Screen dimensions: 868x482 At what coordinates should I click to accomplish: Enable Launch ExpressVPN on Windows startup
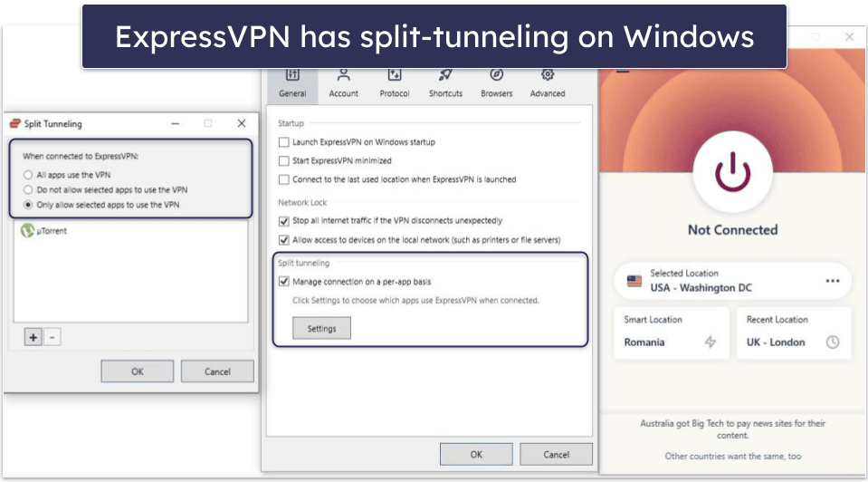pos(284,142)
